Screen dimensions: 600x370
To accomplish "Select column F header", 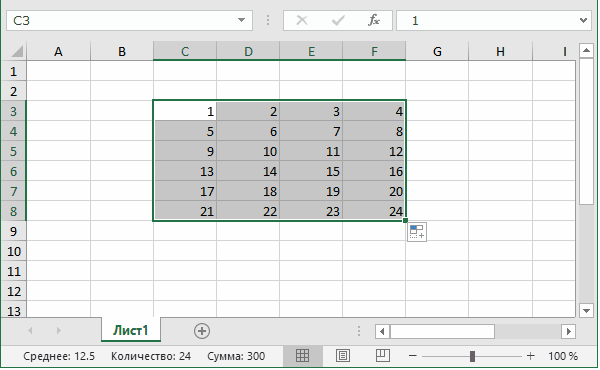I will coord(374,51).
